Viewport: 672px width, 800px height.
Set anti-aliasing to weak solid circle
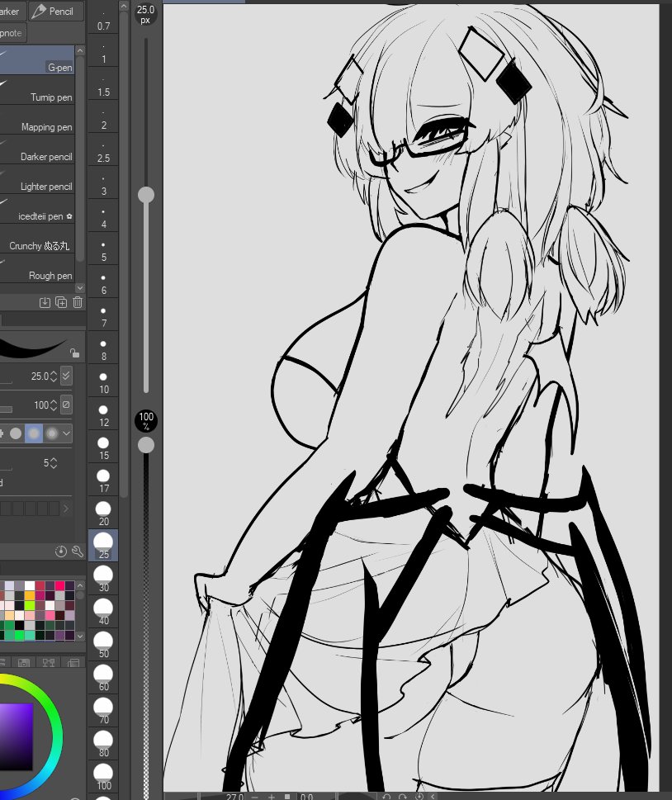pos(16,433)
